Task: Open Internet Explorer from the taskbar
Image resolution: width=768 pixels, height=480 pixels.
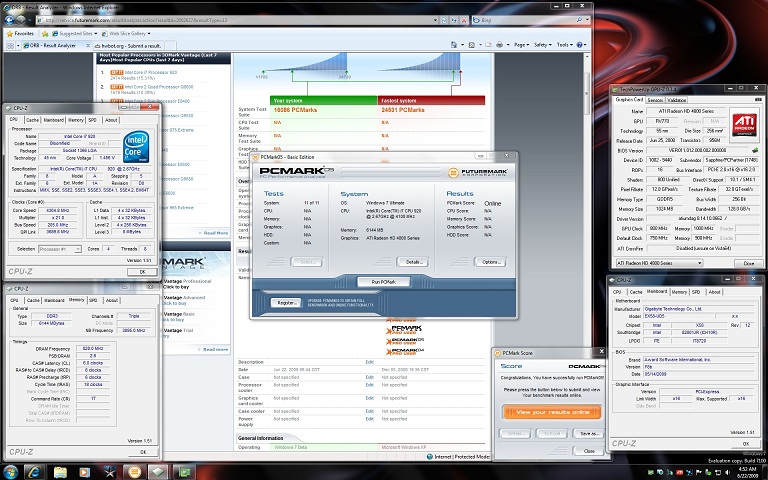Action: pos(35,472)
